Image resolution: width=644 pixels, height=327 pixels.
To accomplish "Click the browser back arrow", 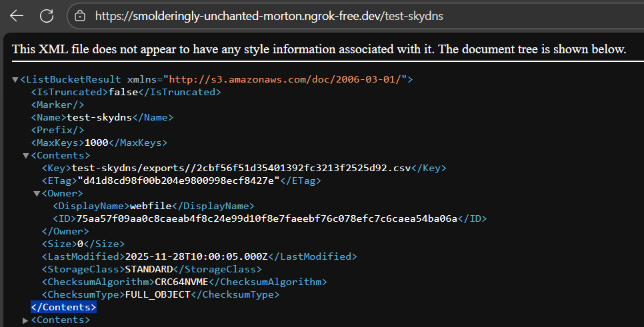I will pos(17,16).
